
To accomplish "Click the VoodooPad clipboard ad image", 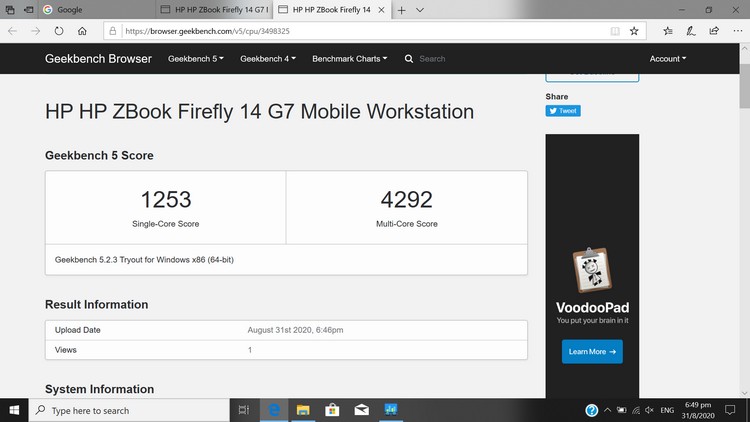I will click(x=592, y=270).
